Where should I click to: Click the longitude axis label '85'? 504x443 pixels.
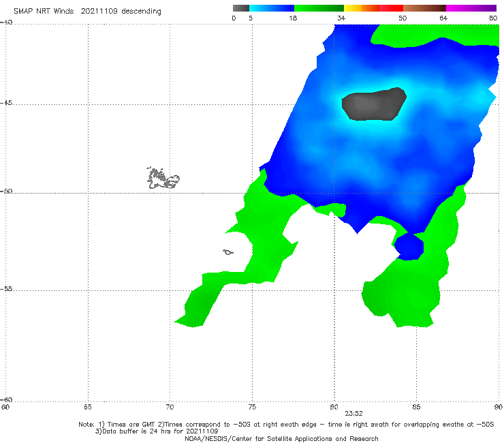[416, 408]
